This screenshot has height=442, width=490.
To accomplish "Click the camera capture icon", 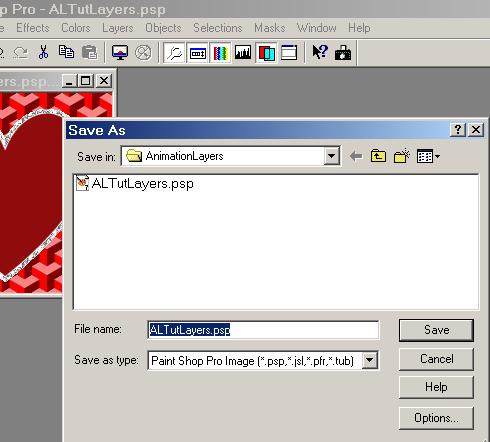I will (x=343, y=53).
